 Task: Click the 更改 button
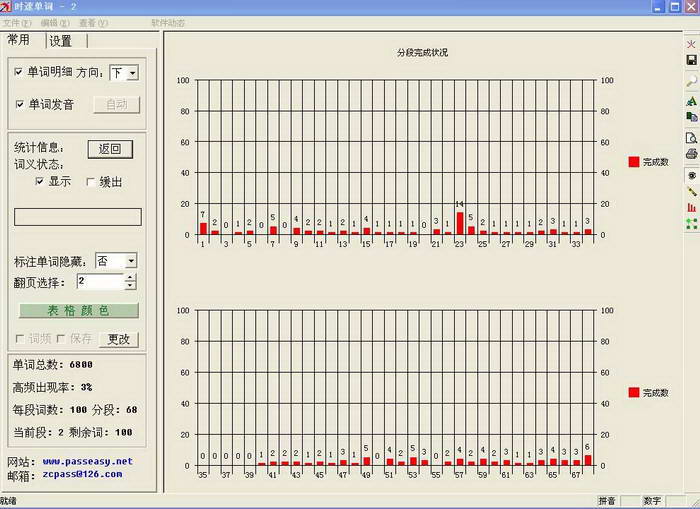coord(118,339)
